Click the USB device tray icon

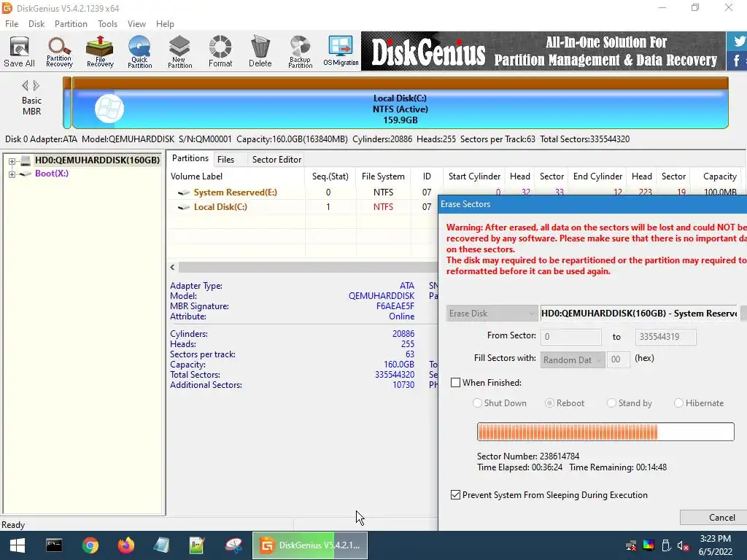tap(666, 545)
